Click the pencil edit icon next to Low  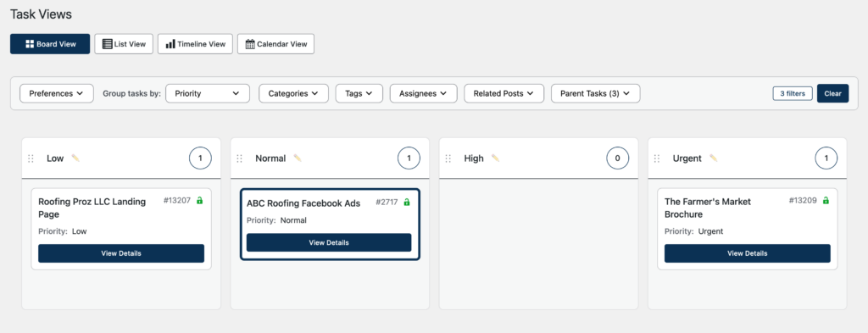pos(75,158)
